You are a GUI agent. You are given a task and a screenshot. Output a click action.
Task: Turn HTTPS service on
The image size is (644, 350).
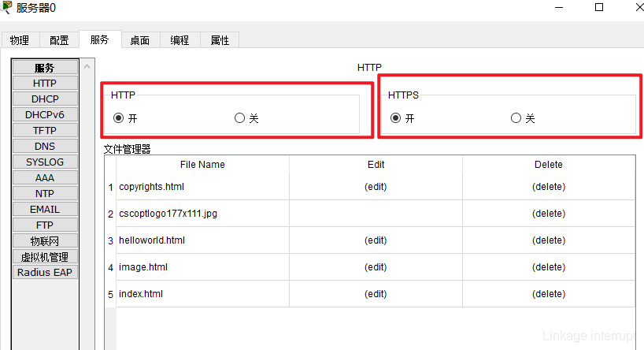pyautogui.click(x=395, y=118)
